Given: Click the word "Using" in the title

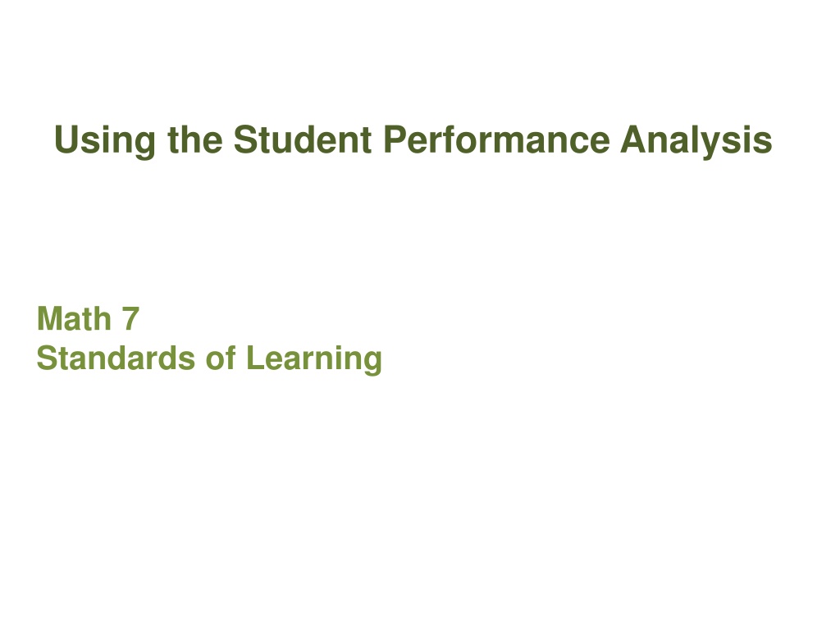Looking at the screenshot, I should click(x=105, y=141).
